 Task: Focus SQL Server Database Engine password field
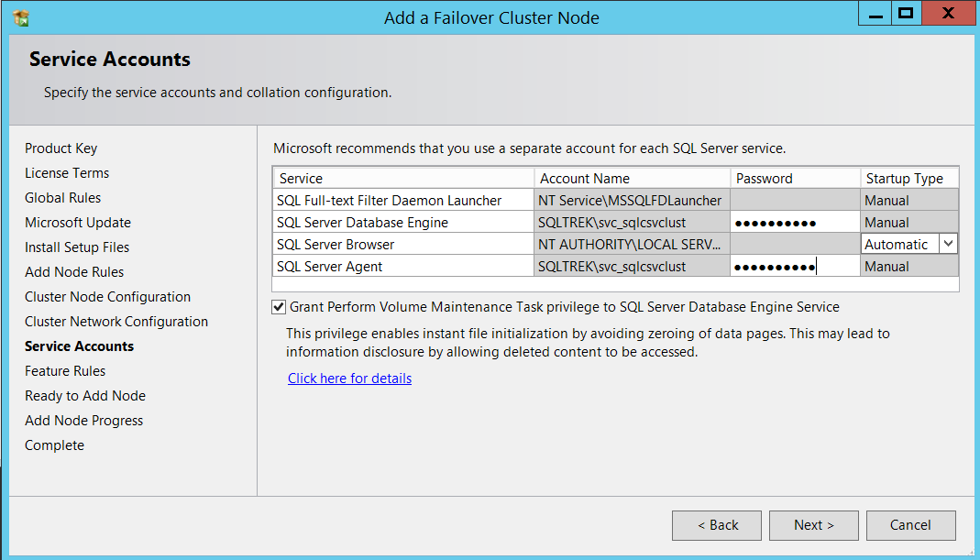[795, 223]
